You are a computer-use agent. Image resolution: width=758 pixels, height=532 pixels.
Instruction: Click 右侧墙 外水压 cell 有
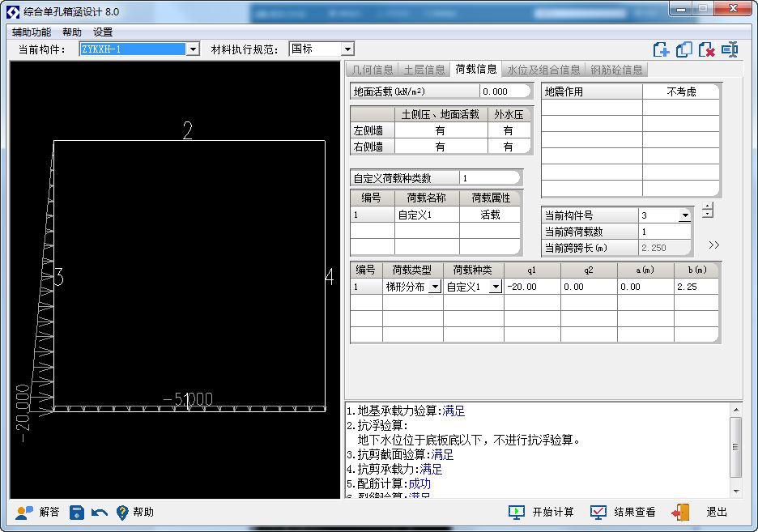(509, 147)
